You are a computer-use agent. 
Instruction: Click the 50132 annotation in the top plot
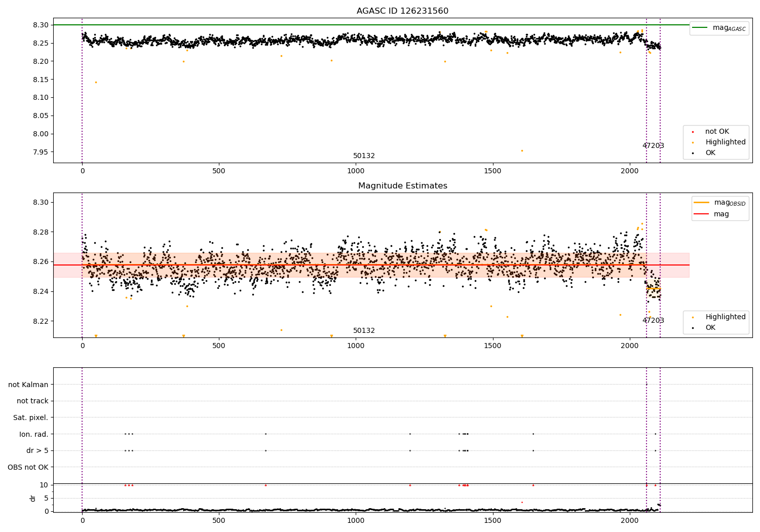[x=364, y=156]
